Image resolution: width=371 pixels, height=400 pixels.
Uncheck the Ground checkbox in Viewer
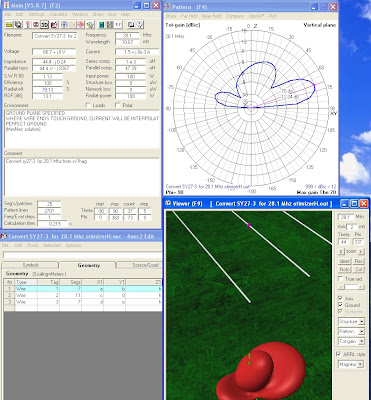(x=340, y=305)
